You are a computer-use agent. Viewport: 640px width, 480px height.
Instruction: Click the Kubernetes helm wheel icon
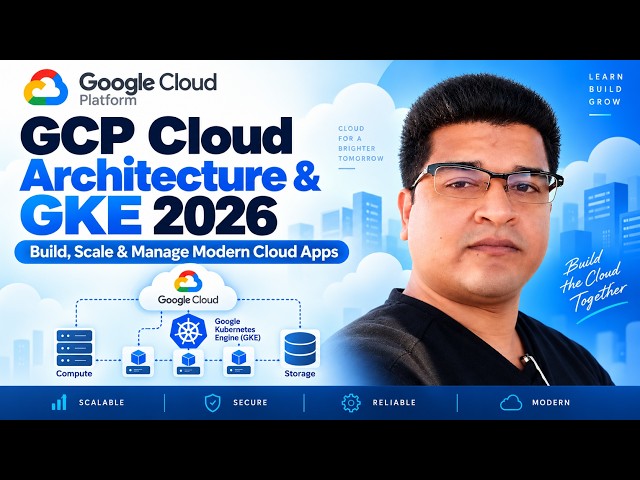[x=188, y=331]
